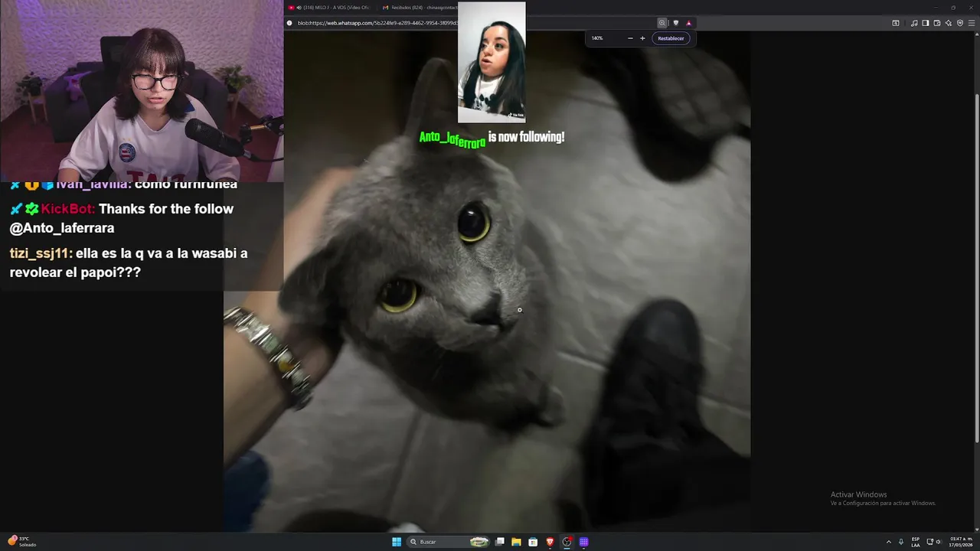Click tizi_ssj11 username in chat overlay

coord(41,253)
